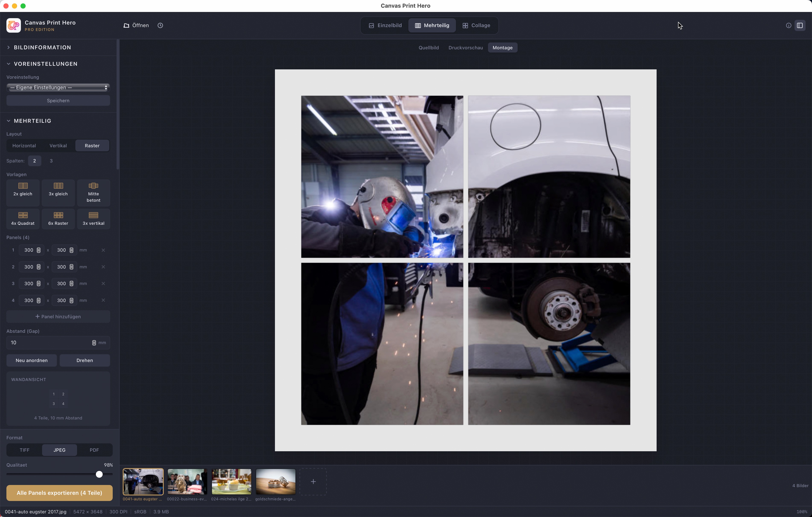
Task: Open the Voreinstellung dropdown
Action: (58, 87)
